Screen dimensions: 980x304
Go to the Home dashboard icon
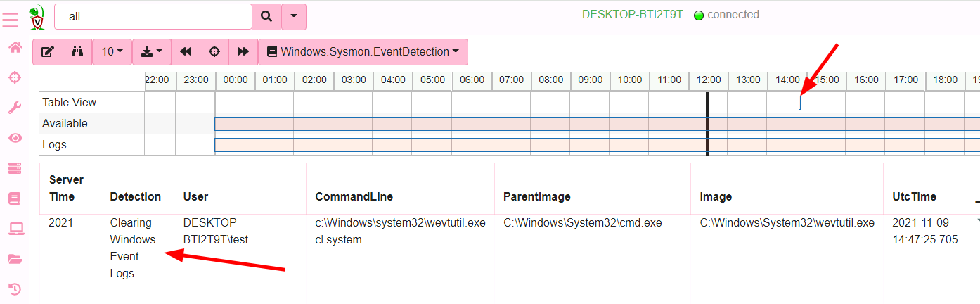14,47
